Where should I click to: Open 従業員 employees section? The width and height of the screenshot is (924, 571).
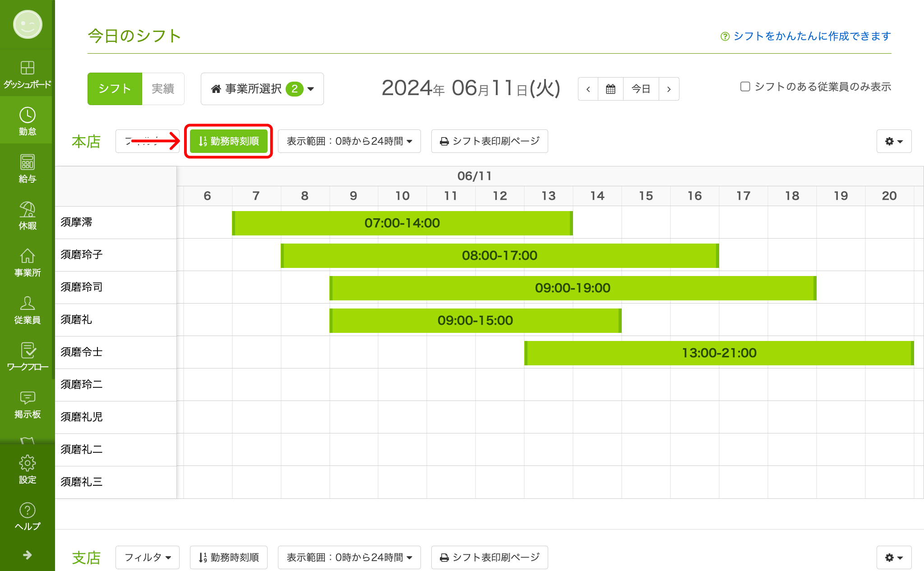[x=27, y=310]
